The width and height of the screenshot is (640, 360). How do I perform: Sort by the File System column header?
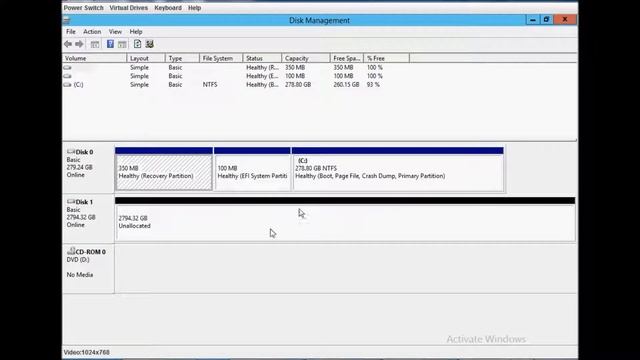221,58
